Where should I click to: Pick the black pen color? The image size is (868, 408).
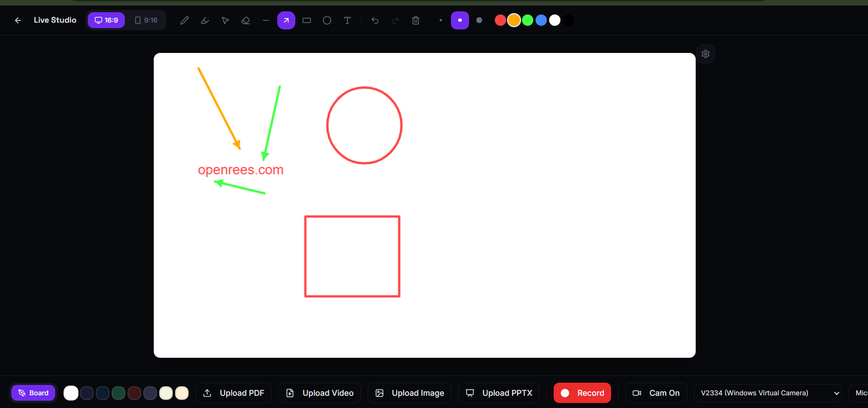pyautogui.click(x=568, y=20)
